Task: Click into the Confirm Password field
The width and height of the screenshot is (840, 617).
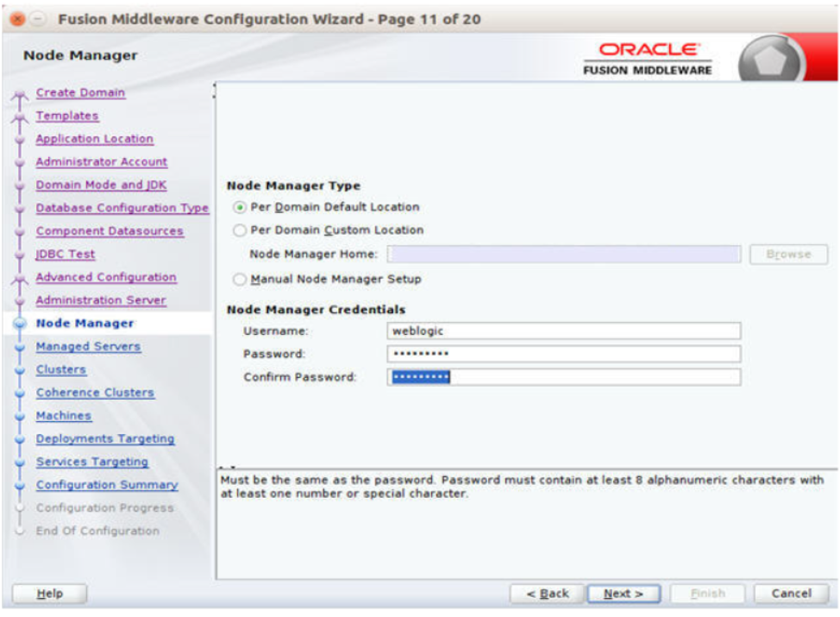Action: (563, 377)
